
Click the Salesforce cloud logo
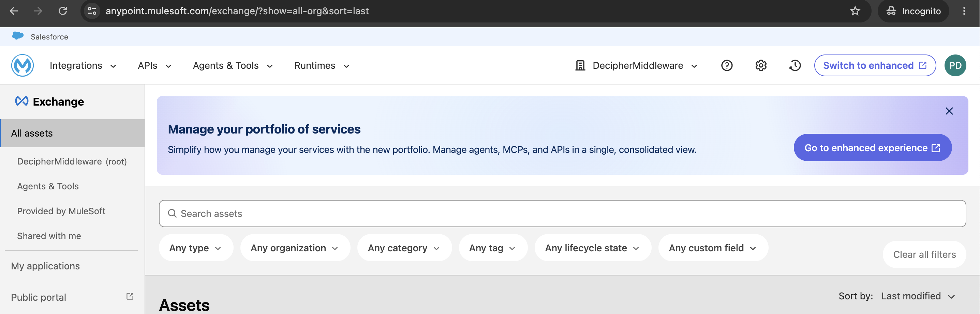(18, 36)
